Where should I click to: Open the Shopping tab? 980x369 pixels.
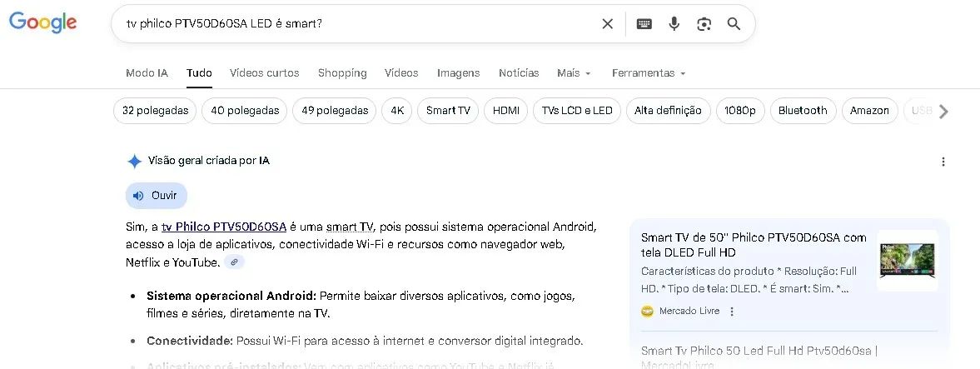(x=342, y=73)
